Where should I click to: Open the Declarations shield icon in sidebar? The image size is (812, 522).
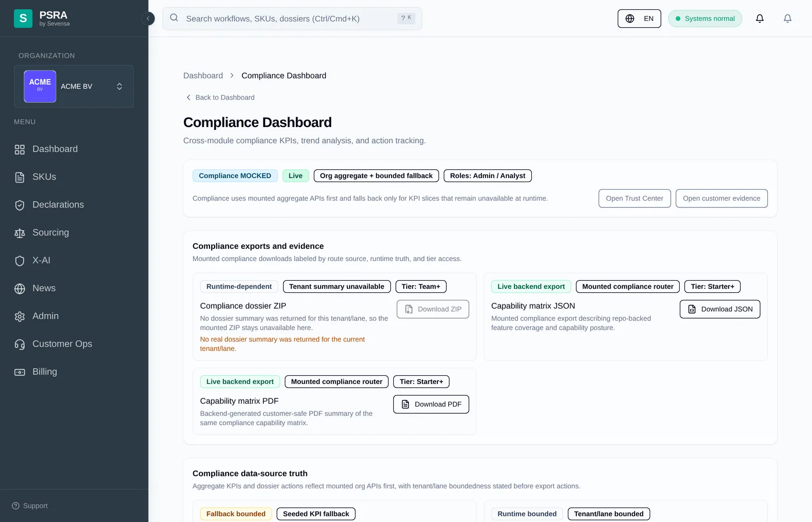click(x=20, y=205)
